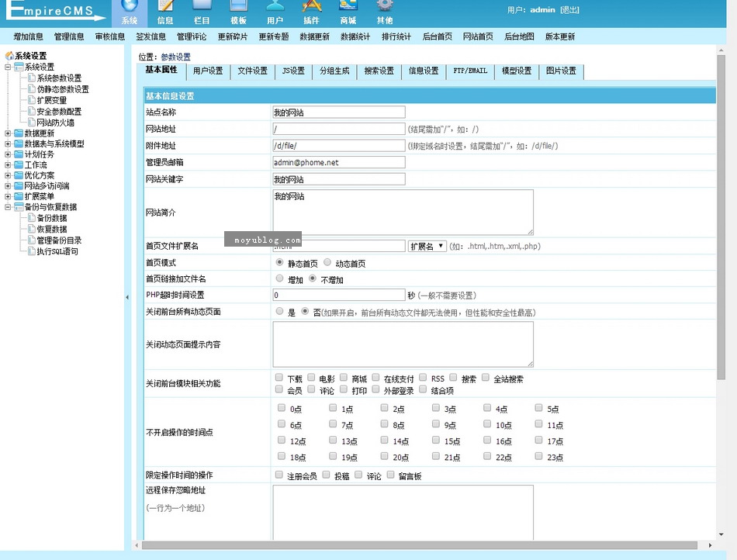
Task: Switch to the 搜索设置 tab
Action: coord(379,71)
